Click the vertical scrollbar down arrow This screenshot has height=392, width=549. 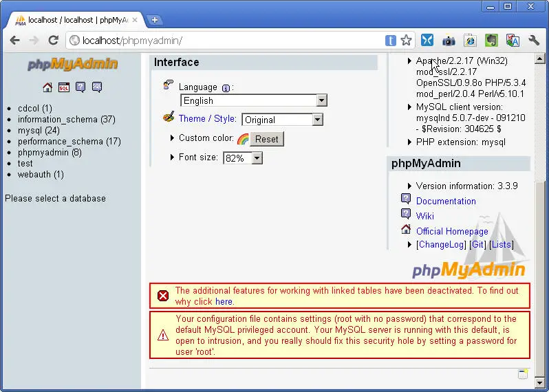539,382
